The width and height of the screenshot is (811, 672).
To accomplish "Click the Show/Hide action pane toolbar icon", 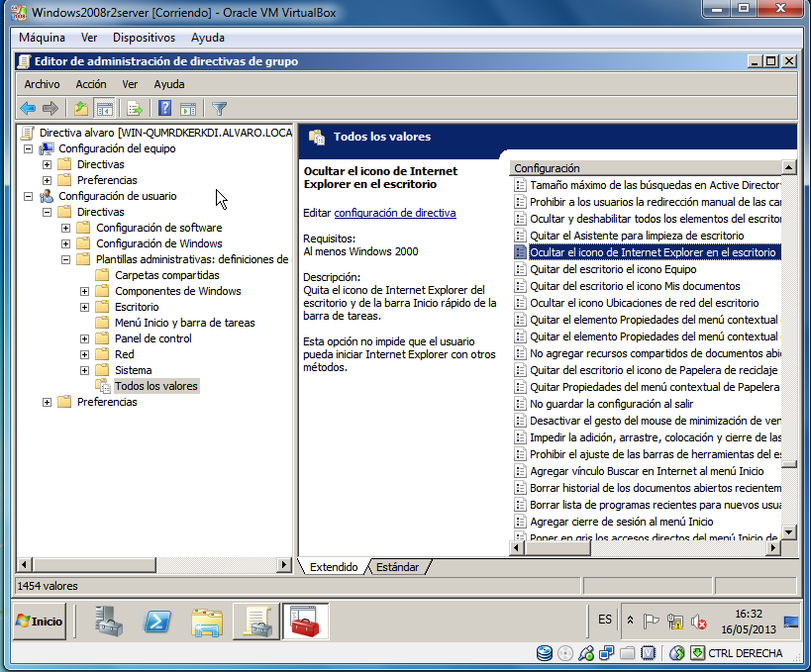I will tap(188, 109).
